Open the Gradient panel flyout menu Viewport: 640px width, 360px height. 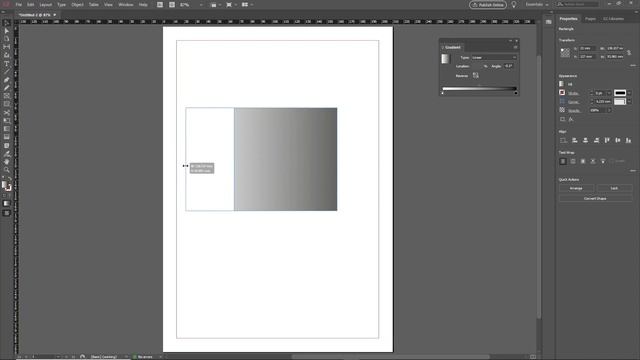(515, 47)
